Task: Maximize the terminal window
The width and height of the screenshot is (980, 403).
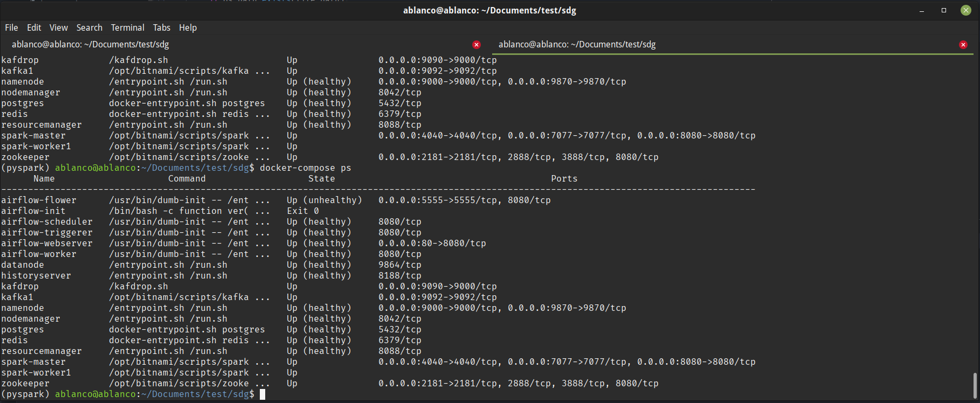Action: (x=944, y=10)
